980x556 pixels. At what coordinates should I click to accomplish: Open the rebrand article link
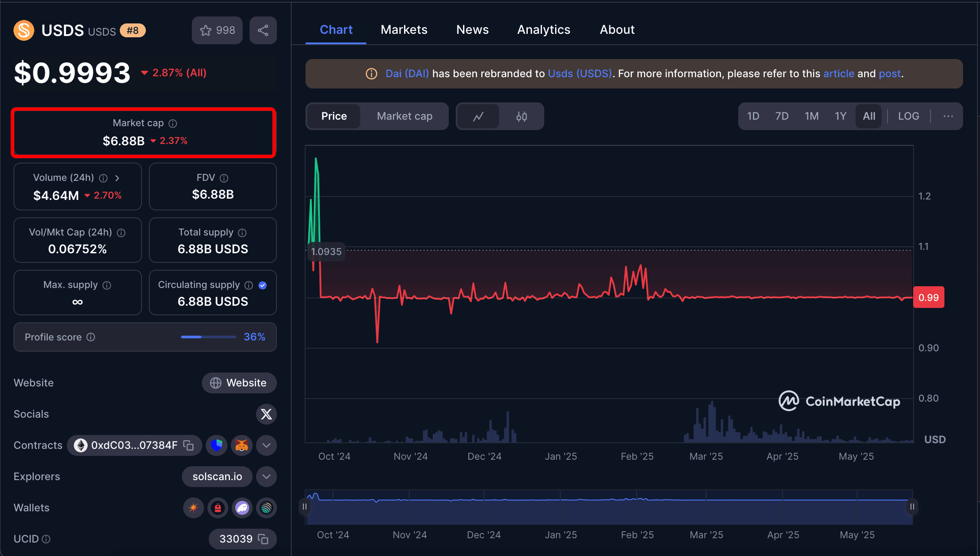pyautogui.click(x=839, y=74)
